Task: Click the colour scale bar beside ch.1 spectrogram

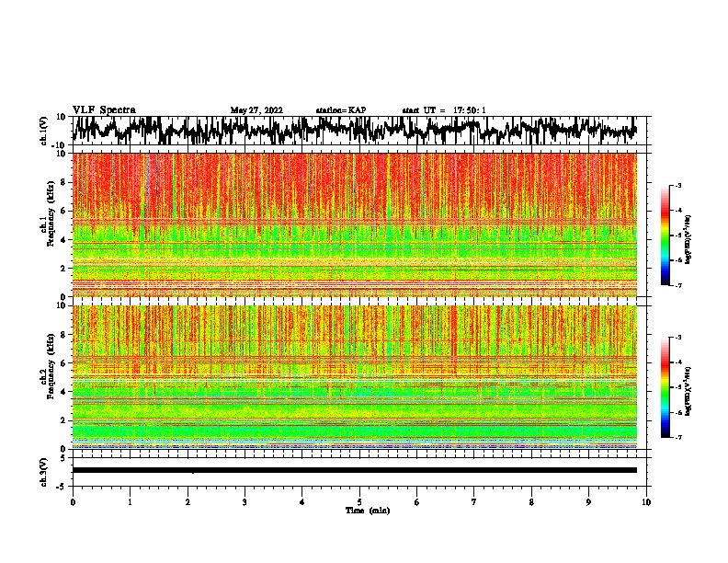Action: [x=665, y=236]
